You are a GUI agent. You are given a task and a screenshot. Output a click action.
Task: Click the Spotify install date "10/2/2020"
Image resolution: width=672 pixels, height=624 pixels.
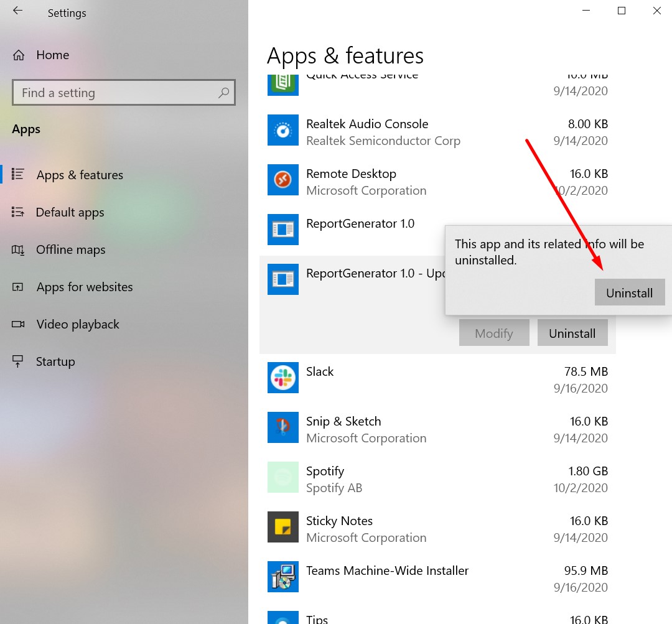pos(581,488)
